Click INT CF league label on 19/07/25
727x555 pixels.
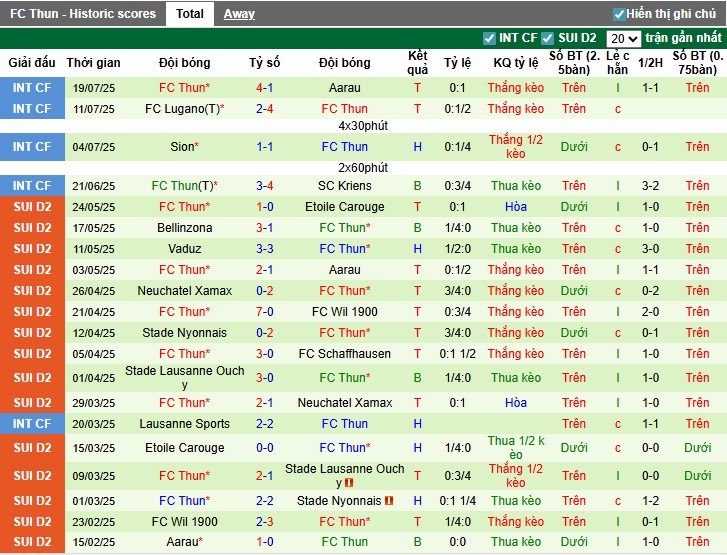click(32, 88)
